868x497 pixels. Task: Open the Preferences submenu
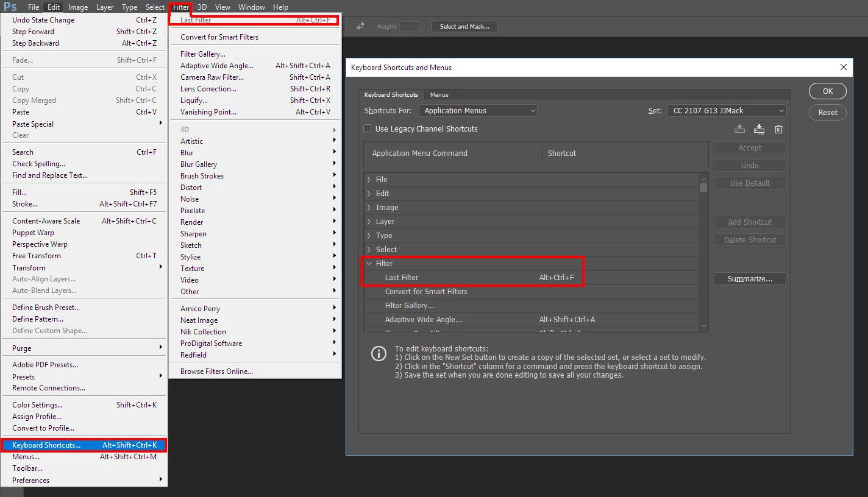(84, 481)
